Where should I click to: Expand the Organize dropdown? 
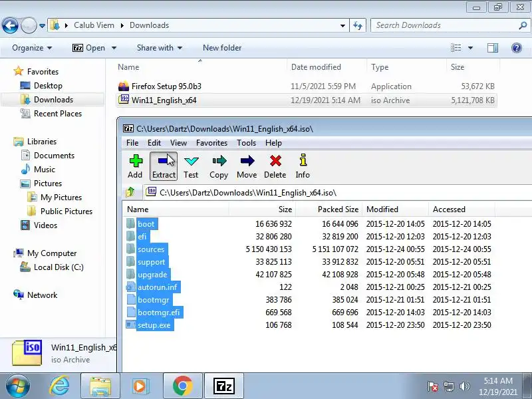[x=32, y=48]
